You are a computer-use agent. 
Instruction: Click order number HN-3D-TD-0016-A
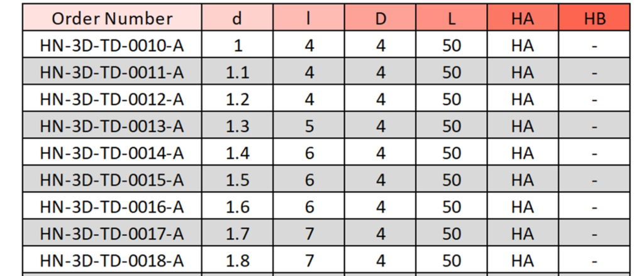pyautogui.click(x=112, y=206)
